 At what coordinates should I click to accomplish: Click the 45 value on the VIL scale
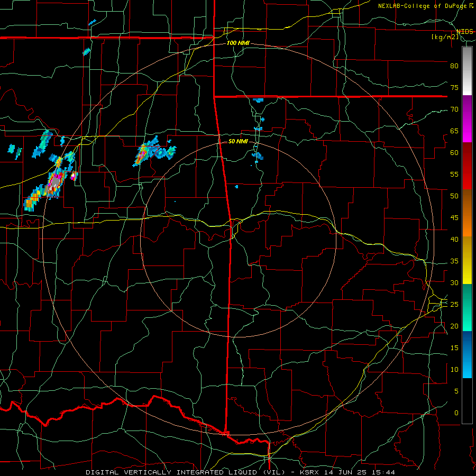click(454, 218)
